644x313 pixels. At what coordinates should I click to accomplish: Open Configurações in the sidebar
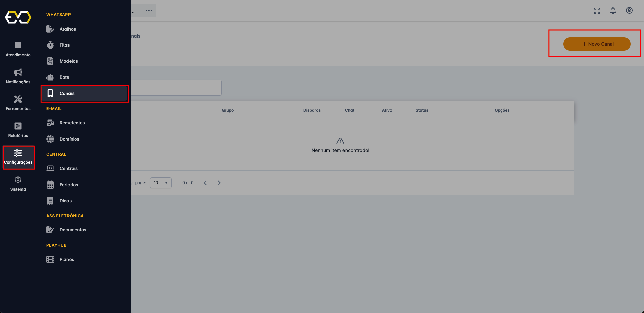pos(18,157)
